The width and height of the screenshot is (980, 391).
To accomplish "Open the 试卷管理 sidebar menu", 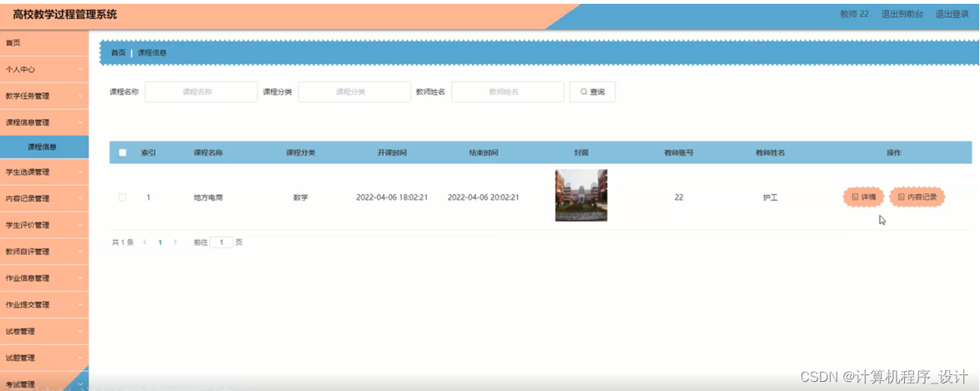I will 44,331.
